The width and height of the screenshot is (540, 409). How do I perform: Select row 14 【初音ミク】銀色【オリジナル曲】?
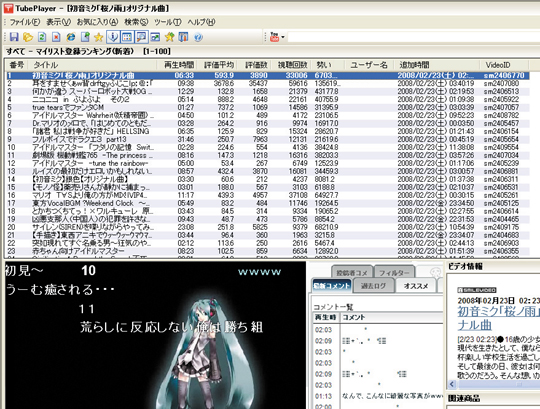[267, 179]
